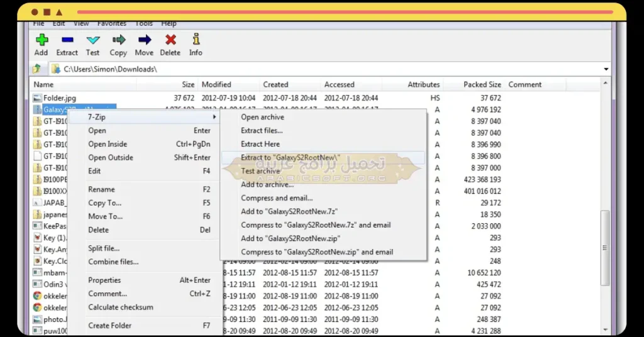Select Edit in the context menu
644x337 pixels.
coord(144,171)
